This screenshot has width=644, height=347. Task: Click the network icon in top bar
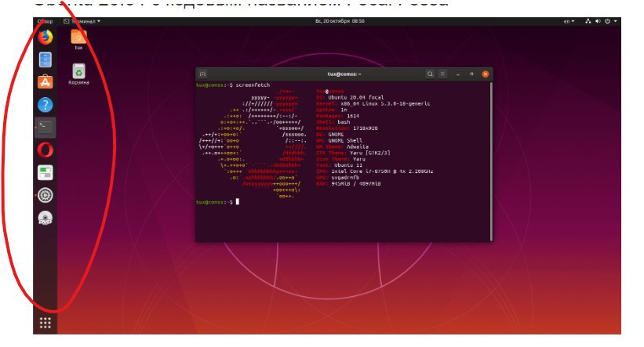coord(588,21)
